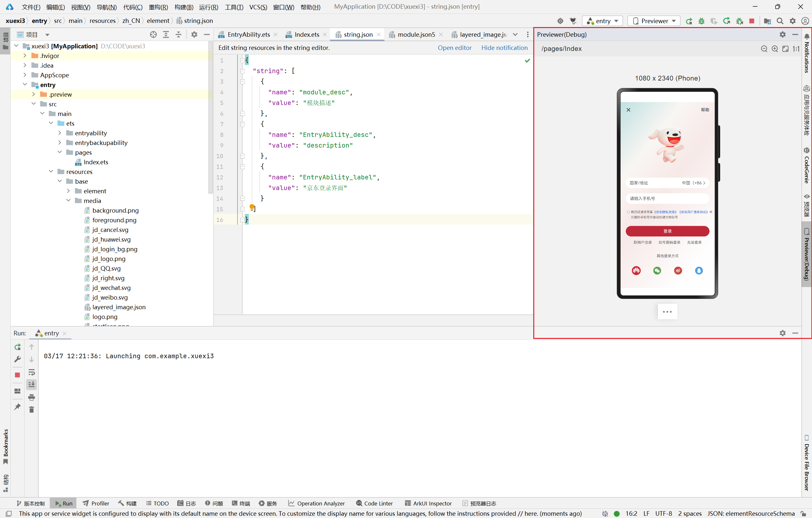Click the search magnifier icon in toolbar
The width and height of the screenshot is (812, 518).
click(780, 21)
